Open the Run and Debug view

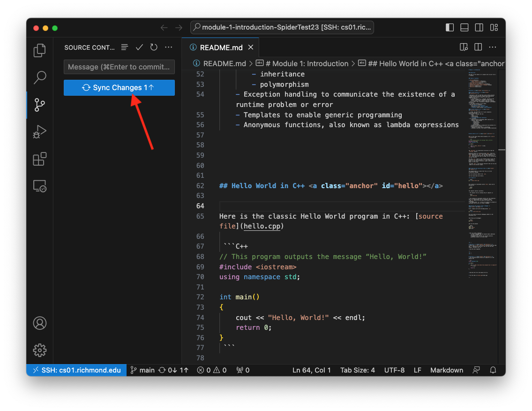coord(40,132)
